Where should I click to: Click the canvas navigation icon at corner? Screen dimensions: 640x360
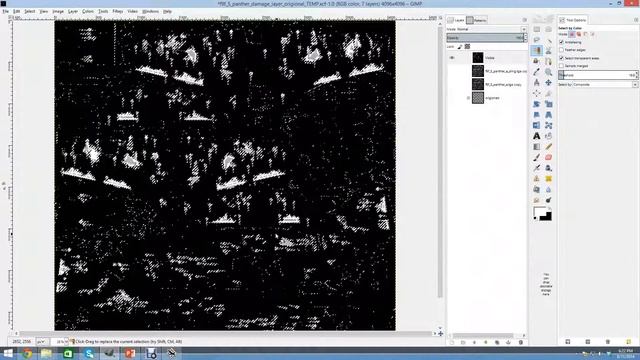pyautogui.click(x=440, y=333)
